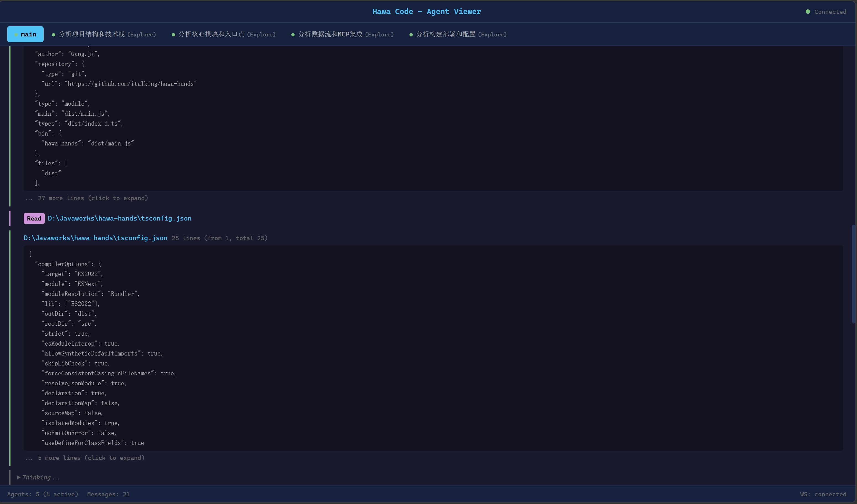This screenshot has height=504, width=857.
Task: Open the tsconfig.json path beside Read badge
Action: coord(119,218)
